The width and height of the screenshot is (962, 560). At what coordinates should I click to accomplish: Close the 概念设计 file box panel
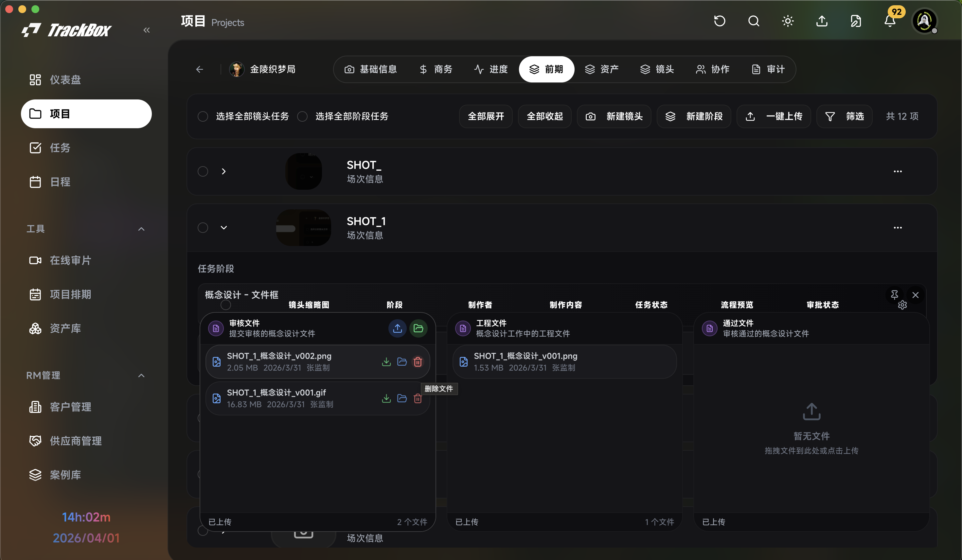click(916, 295)
